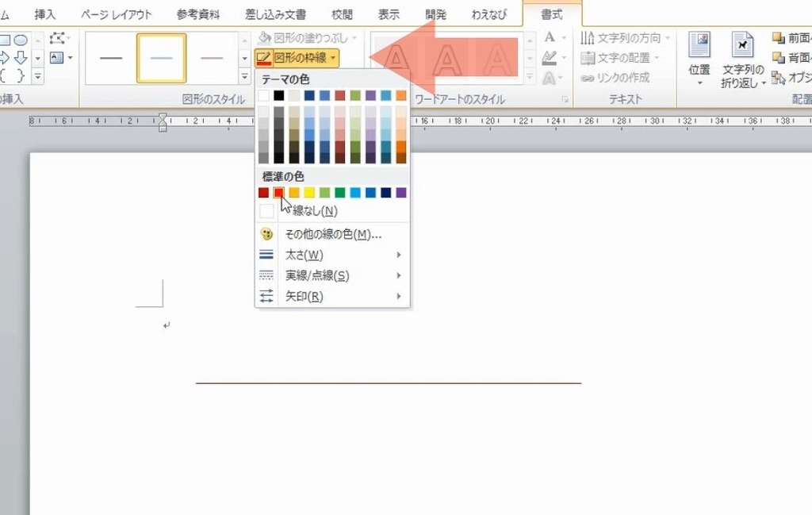Select the oval shape insertion icon
812x515 pixels.
[x=21, y=39]
